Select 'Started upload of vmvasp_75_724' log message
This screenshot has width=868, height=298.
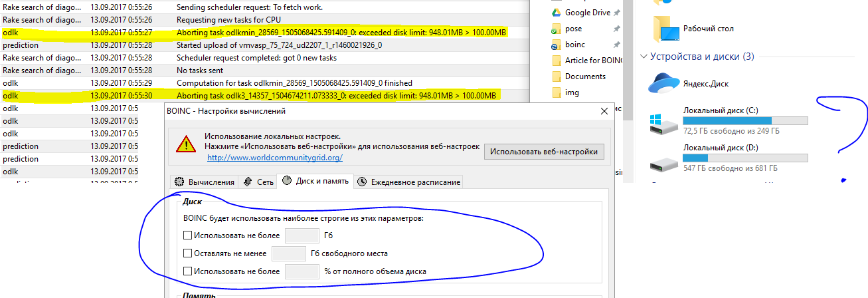point(279,45)
